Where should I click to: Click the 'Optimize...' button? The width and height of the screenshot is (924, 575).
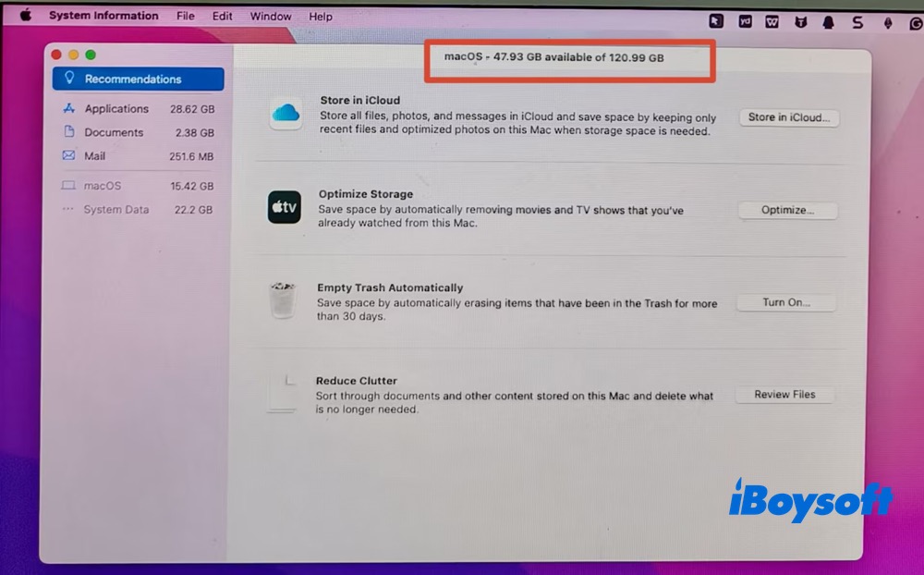pyautogui.click(x=787, y=210)
